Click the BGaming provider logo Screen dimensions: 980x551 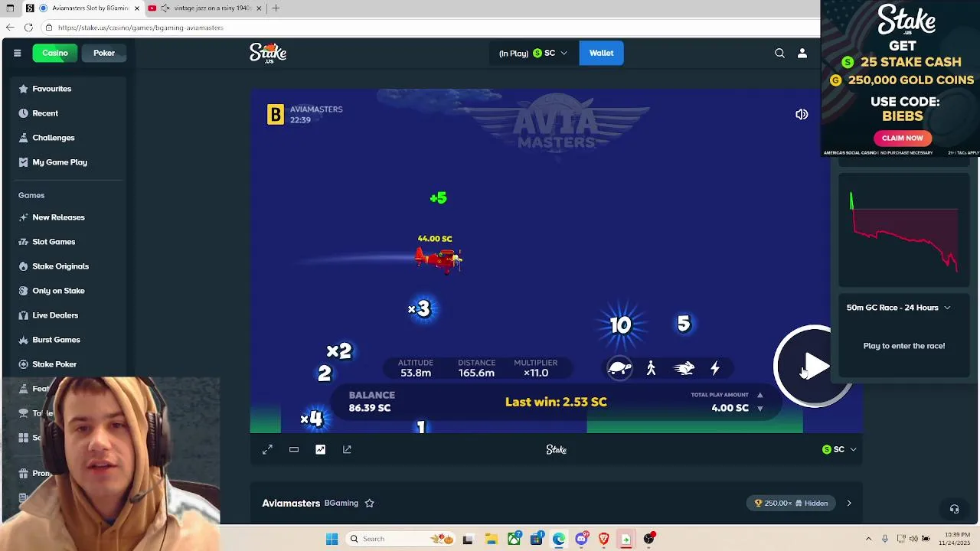coord(275,114)
